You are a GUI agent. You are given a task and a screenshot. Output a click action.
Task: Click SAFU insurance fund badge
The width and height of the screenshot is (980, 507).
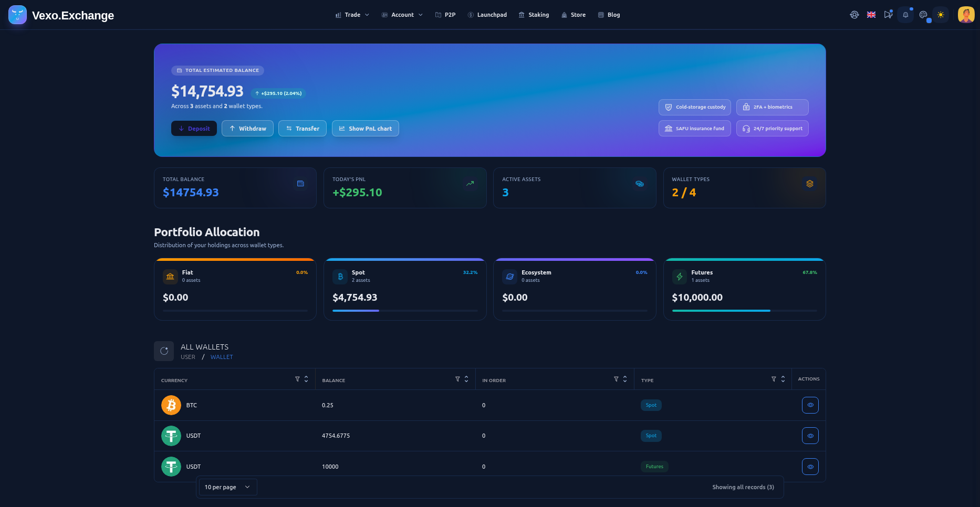695,129
